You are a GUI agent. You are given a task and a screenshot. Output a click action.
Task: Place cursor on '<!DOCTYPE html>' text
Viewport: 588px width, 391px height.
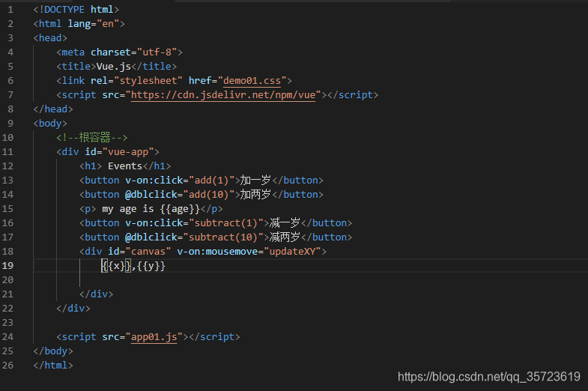coord(76,10)
